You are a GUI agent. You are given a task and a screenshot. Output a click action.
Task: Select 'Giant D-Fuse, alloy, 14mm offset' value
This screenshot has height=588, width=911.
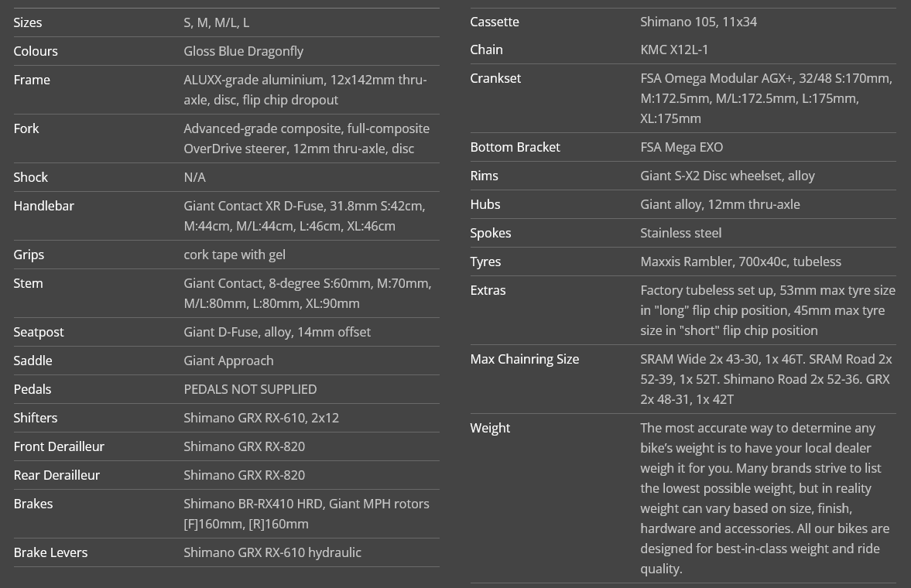click(277, 332)
